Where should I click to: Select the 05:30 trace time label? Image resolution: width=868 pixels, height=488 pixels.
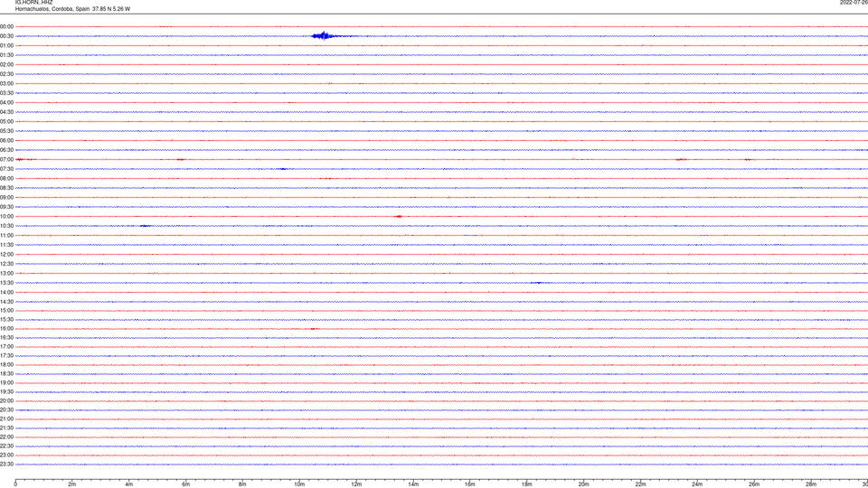pos(6,131)
